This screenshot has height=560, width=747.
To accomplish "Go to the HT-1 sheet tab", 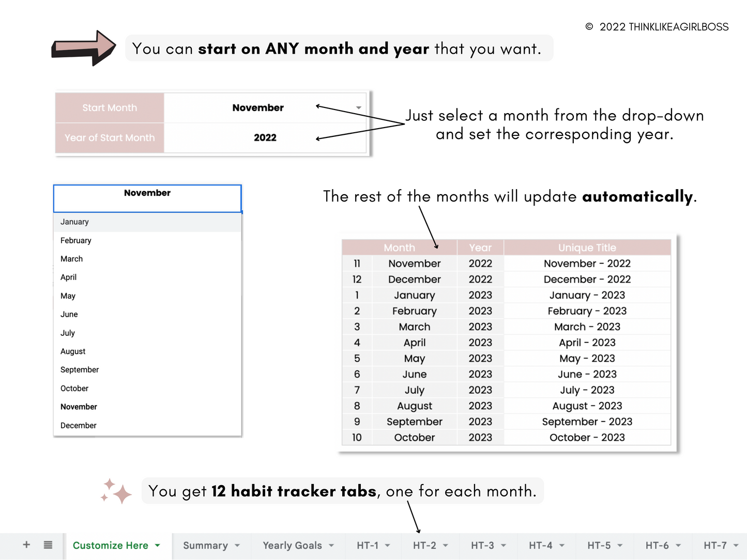I will click(x=368, y=546).
